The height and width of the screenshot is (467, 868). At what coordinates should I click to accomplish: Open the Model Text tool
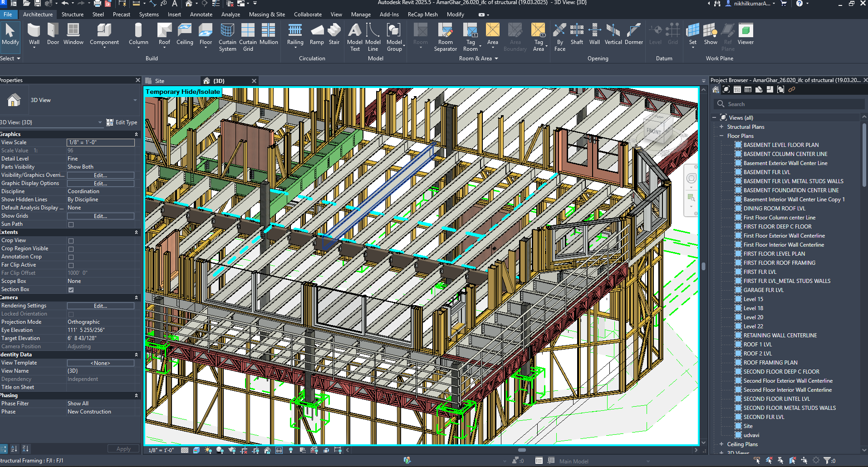(x=355, y=37)
